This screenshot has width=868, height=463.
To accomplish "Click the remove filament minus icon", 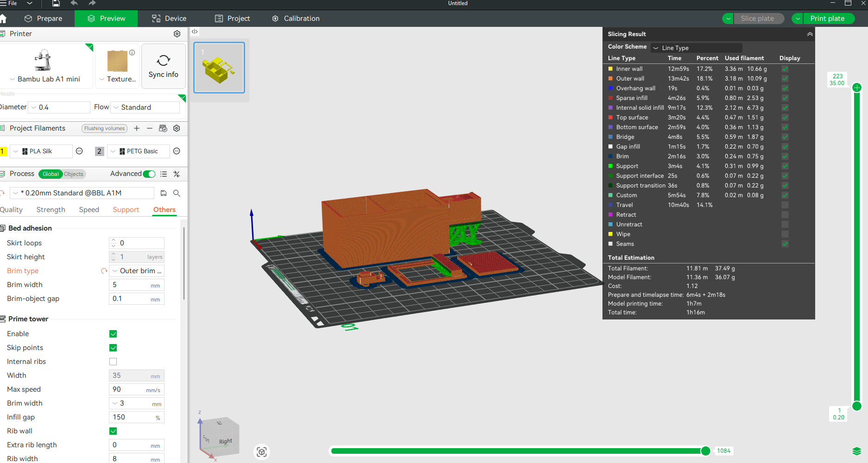I will coord(150,128).
